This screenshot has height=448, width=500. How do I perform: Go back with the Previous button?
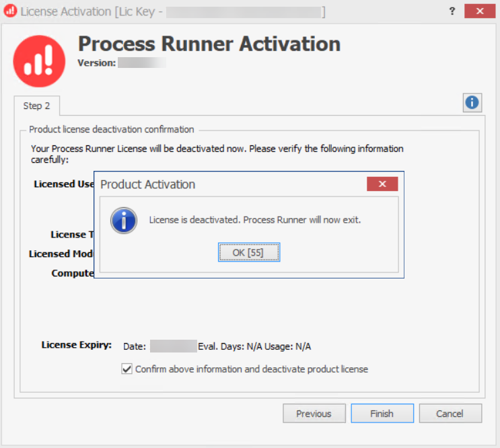coord(314,414)
